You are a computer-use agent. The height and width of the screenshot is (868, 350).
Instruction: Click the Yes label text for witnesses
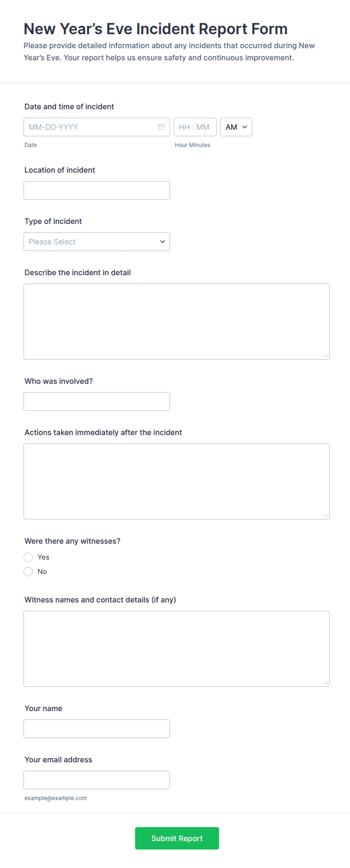[43, 557]
